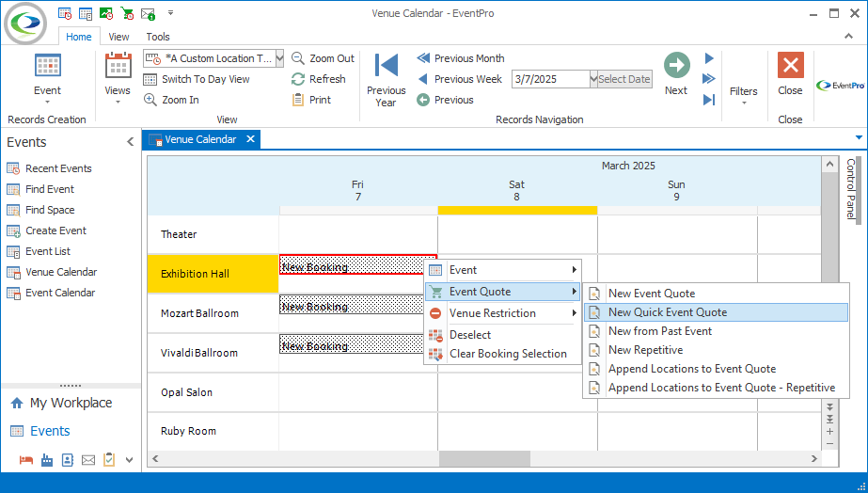Select New Quick Event Quote

(717, 312)
